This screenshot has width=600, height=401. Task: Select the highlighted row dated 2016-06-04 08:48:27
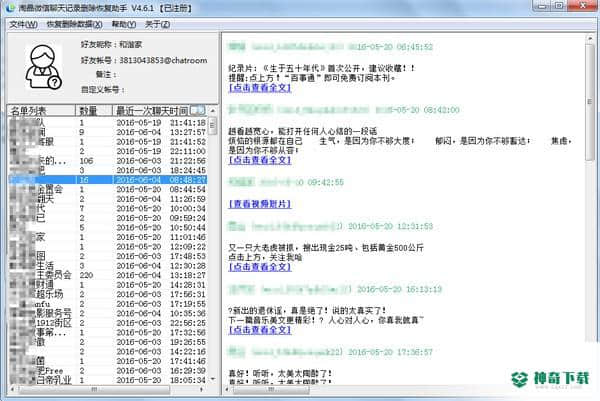pos(108,180)
